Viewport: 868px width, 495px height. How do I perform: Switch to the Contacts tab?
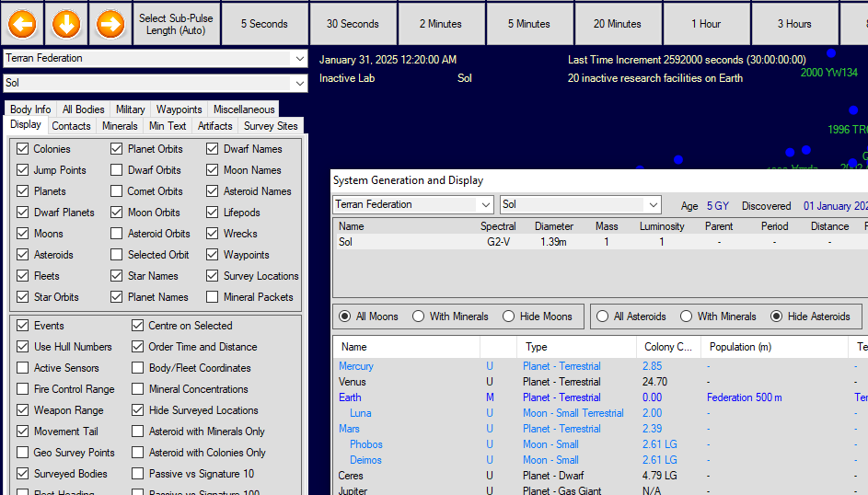[71, 126]
